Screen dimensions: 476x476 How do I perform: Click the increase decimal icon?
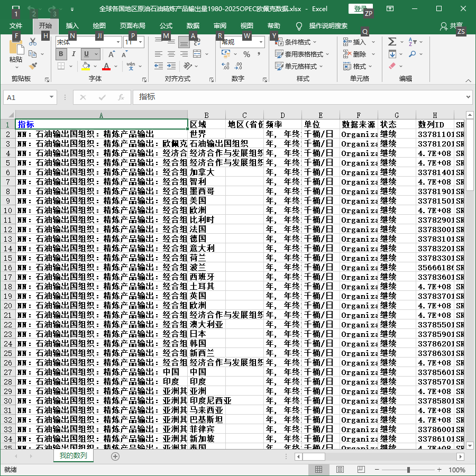click(225, 66)
